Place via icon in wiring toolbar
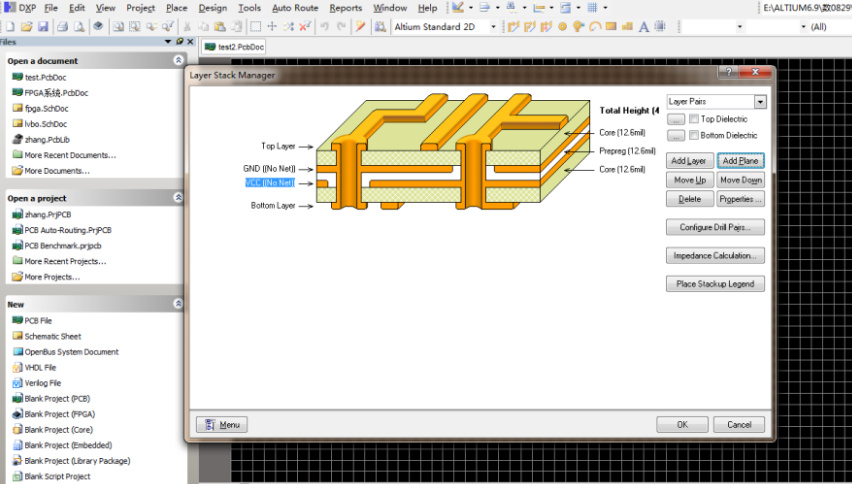 [x=579, y=27]
